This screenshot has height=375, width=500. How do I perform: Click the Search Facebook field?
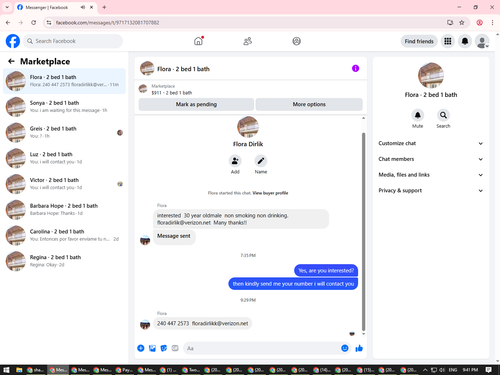click(x=73, y=41)
